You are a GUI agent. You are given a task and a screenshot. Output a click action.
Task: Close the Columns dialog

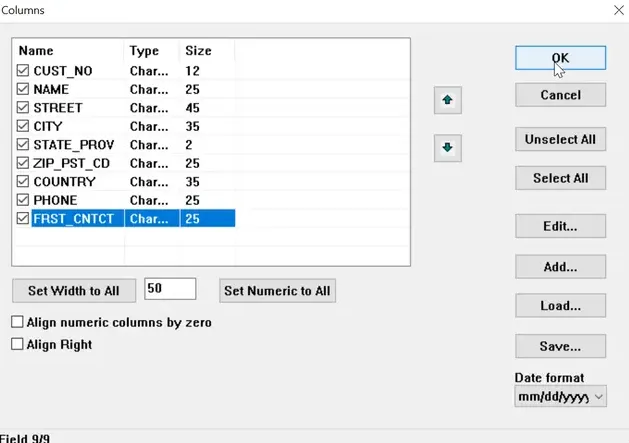click(619, 10)
